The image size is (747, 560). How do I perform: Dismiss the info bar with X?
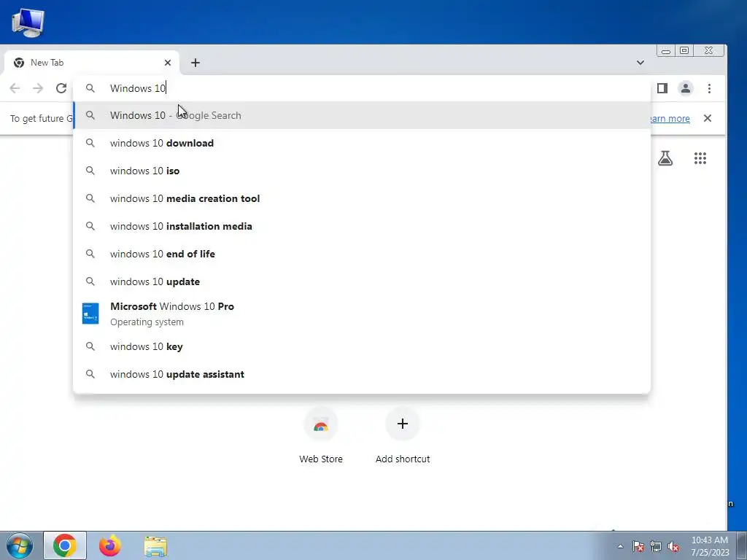708,118
